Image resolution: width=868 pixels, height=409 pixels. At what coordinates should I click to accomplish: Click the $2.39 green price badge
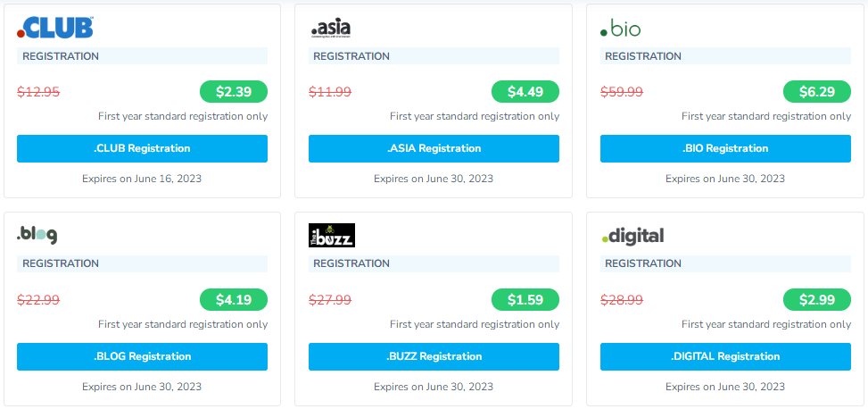(234, 91)
